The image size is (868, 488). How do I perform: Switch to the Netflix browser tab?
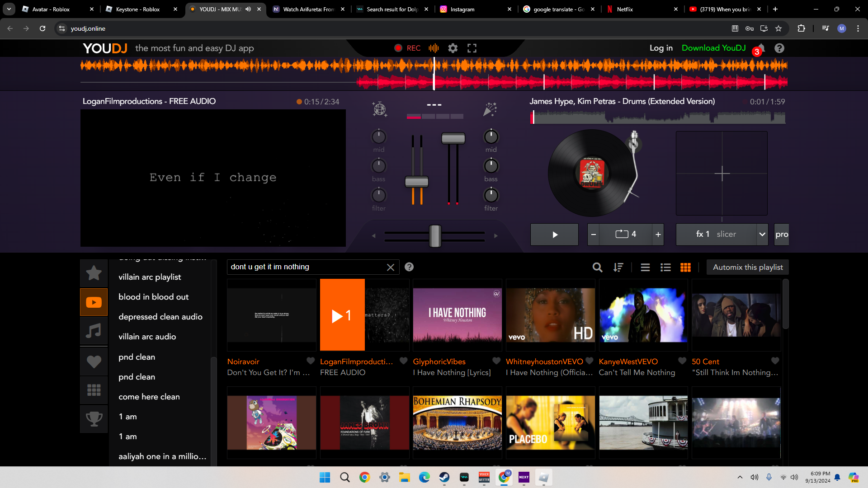tap(641, 9)
